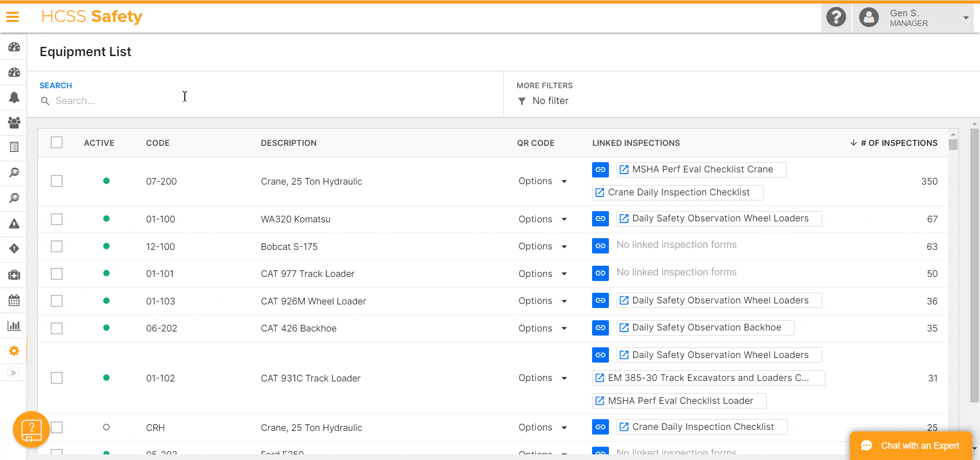Click link icon for CAT 926M Wheel Loader
This screenshot has height=460, width=980.
click(601, 300)
